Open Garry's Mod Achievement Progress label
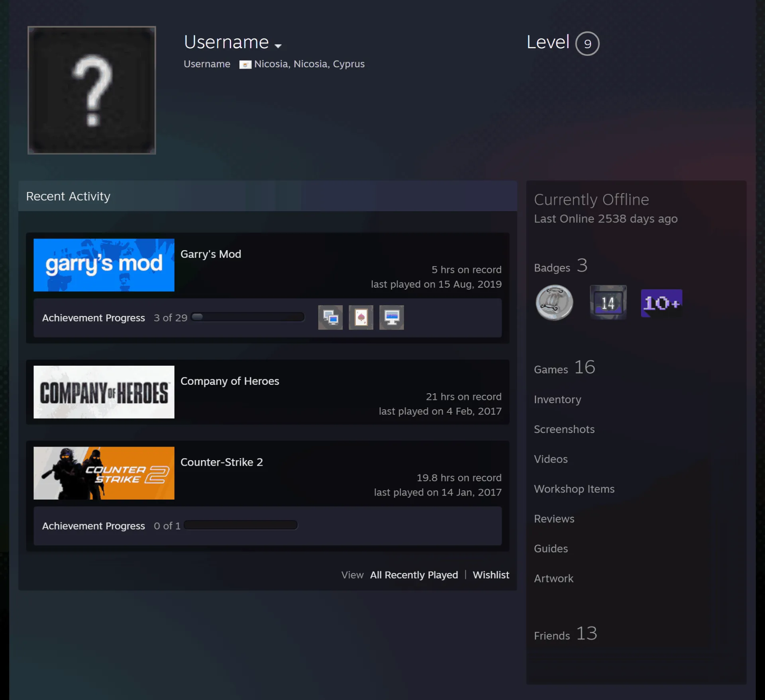The image size is (765, 700). tap(94, 318)
